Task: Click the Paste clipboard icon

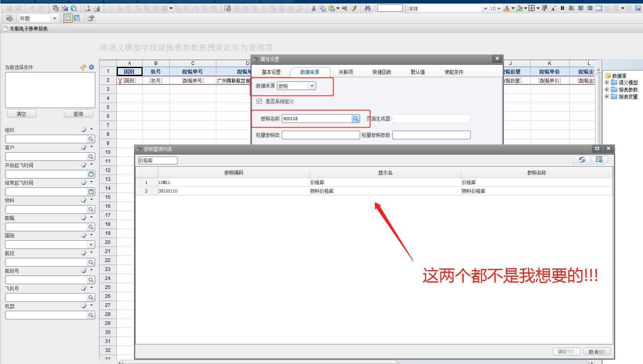Action: tap(332, 8)
